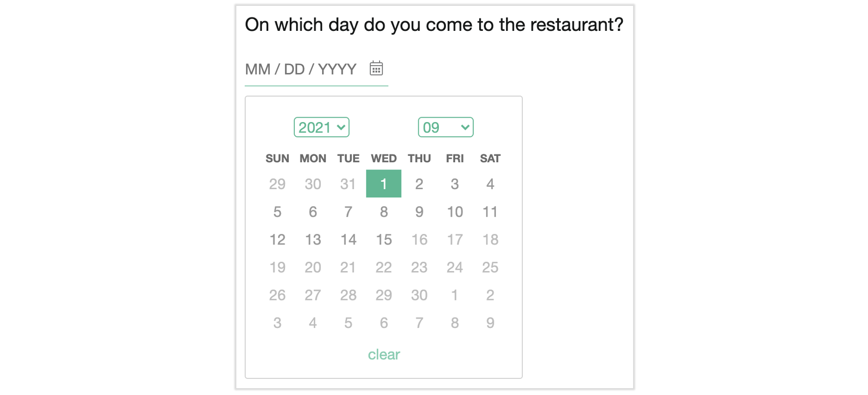Image resolution: width=868 pixels, height=395 pixels.
Task: Select the highlighted September 1 date
Action: click(383, 183)
